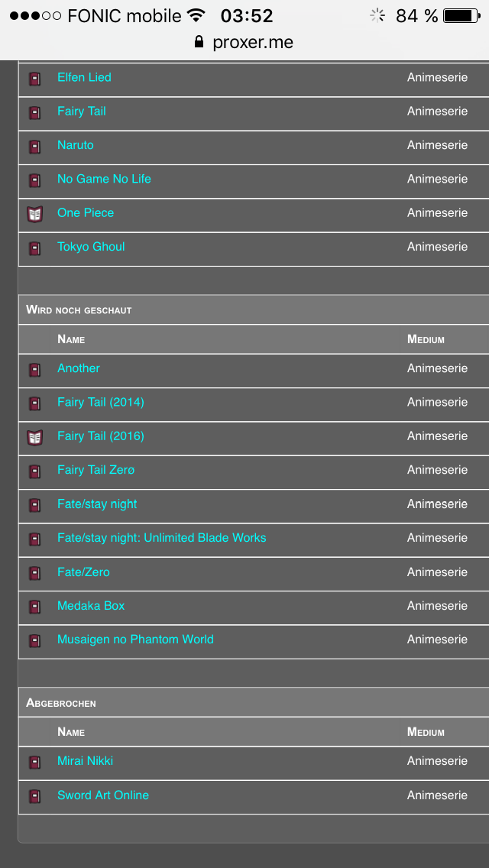Click the book icon next to Another

pyautogui.click(x=34, y=370)
